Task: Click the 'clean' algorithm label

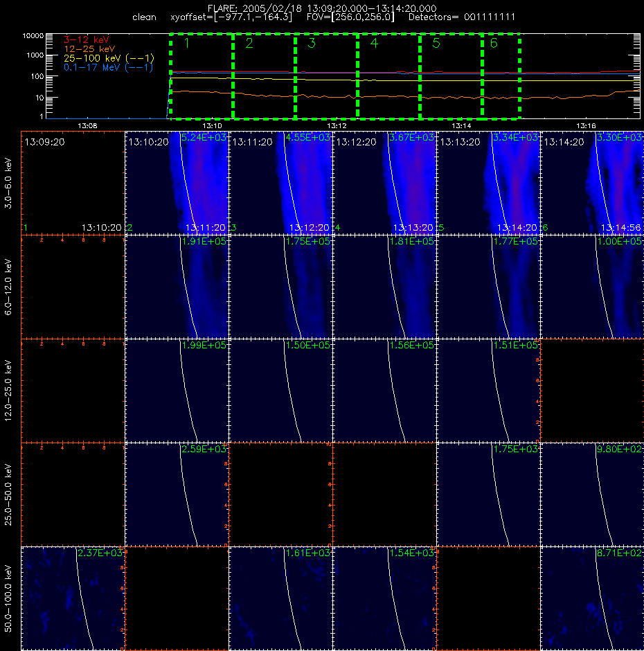Action: [144, 17]
